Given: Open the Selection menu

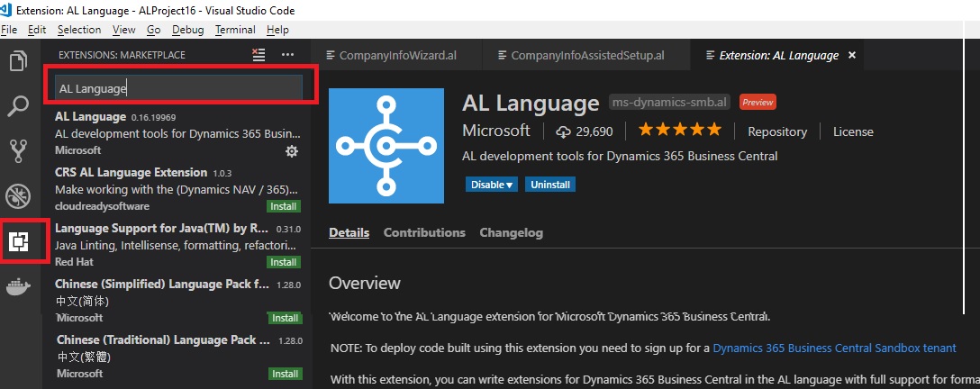Looking at the screenshot, I should tap(79, 30).
